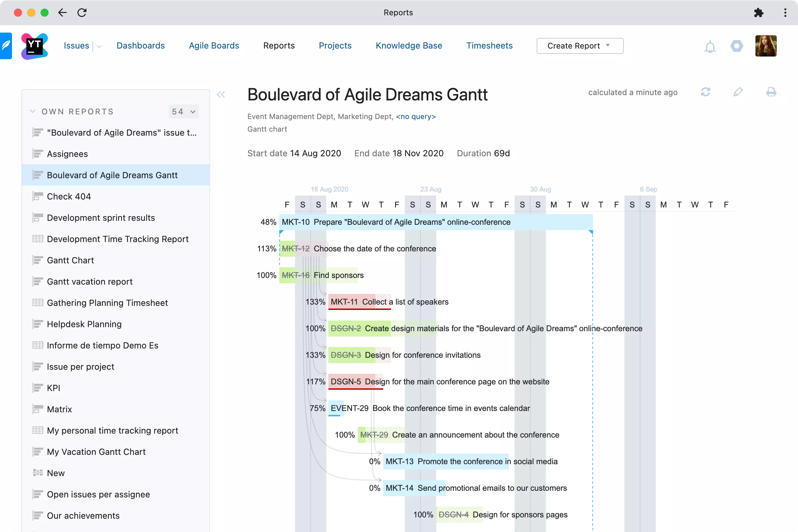Screen dimensions: 798x532
Task: Click the browser extension puzzle piece icon
Action: (759, 13)
